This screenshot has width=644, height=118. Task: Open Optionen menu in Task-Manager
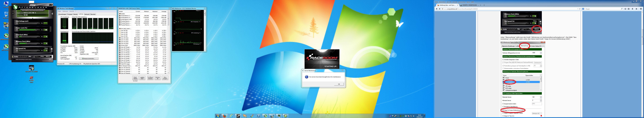[65, 11]
